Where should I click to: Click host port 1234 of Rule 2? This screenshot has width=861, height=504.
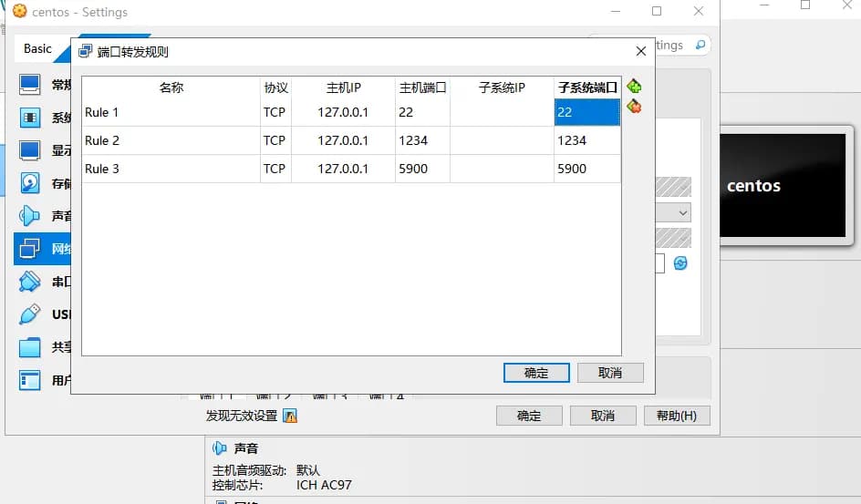(423, 140)
